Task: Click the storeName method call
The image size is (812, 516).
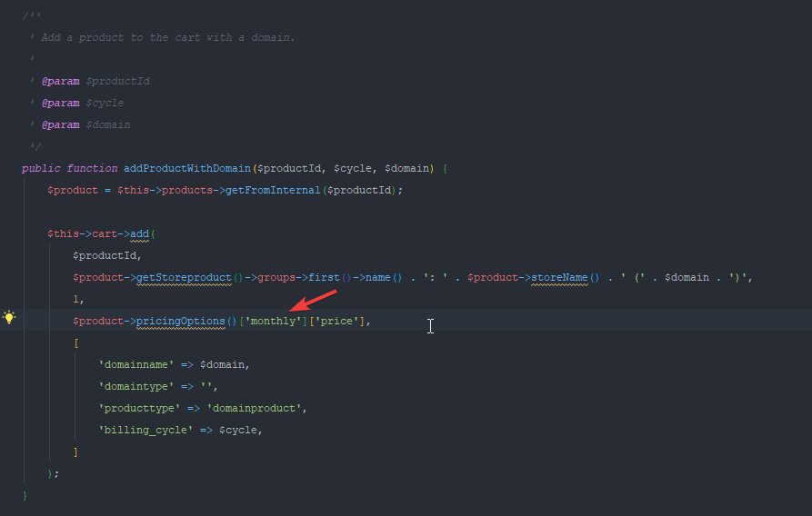Action: tap(559, 277)
